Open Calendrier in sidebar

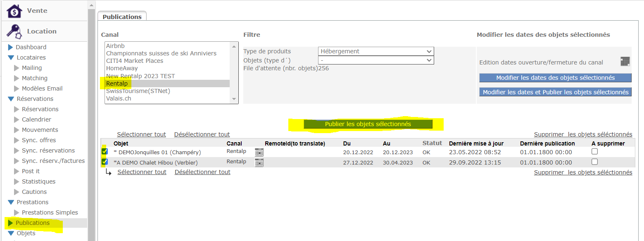(x=36, y=119)
